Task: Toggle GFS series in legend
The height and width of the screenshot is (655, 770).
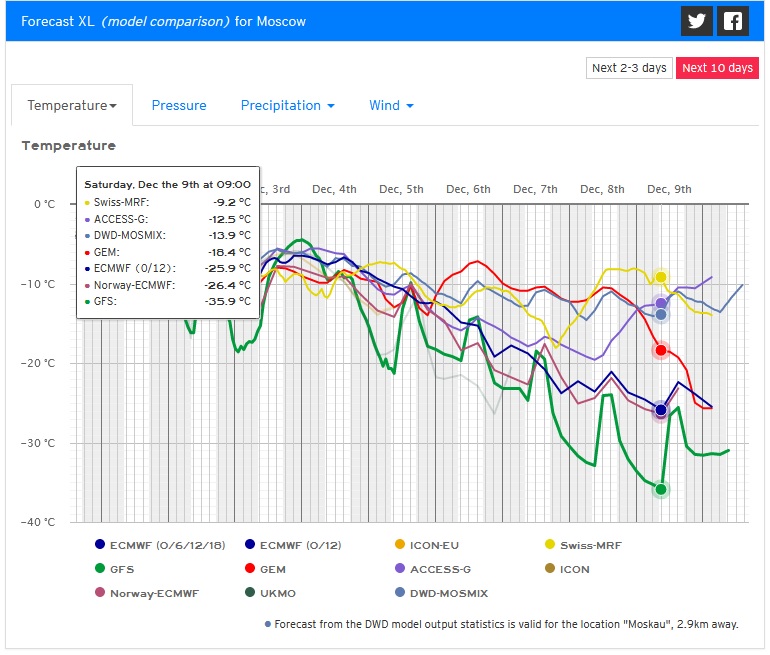Action: pyautogui.click(x=114, y=569)
